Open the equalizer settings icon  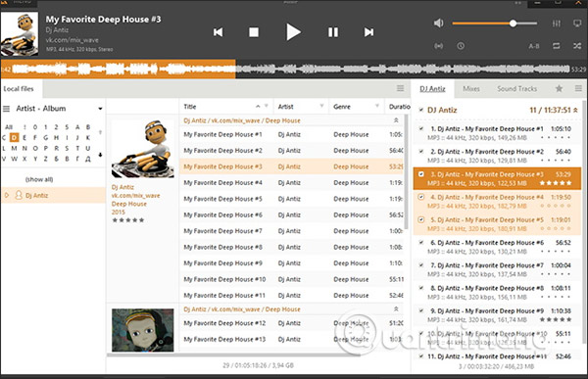(556, 24)
